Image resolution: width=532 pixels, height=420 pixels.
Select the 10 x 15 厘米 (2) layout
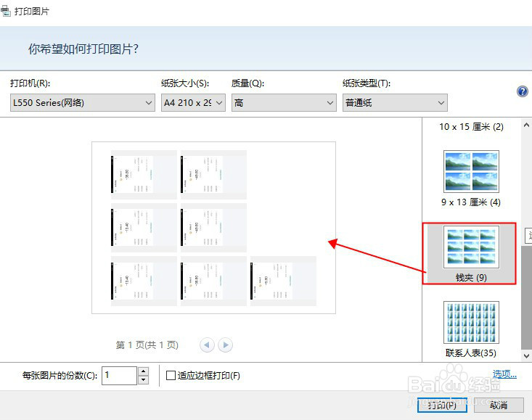[471, 127]
